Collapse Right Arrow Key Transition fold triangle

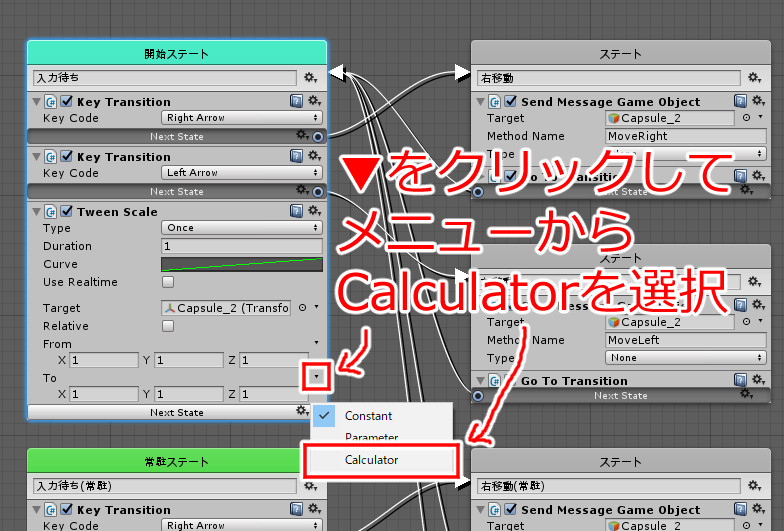36,102
